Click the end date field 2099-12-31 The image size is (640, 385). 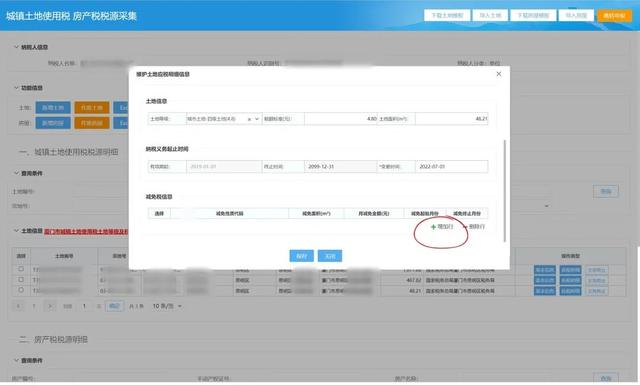click(340, 167)
